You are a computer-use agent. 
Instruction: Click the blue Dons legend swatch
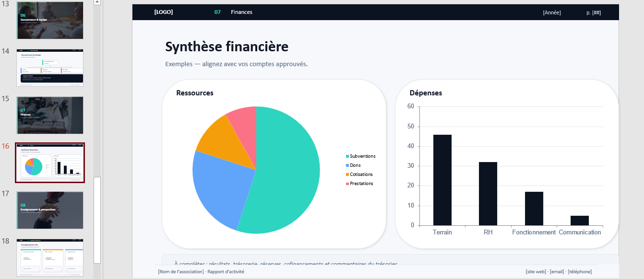pos(347,165)
